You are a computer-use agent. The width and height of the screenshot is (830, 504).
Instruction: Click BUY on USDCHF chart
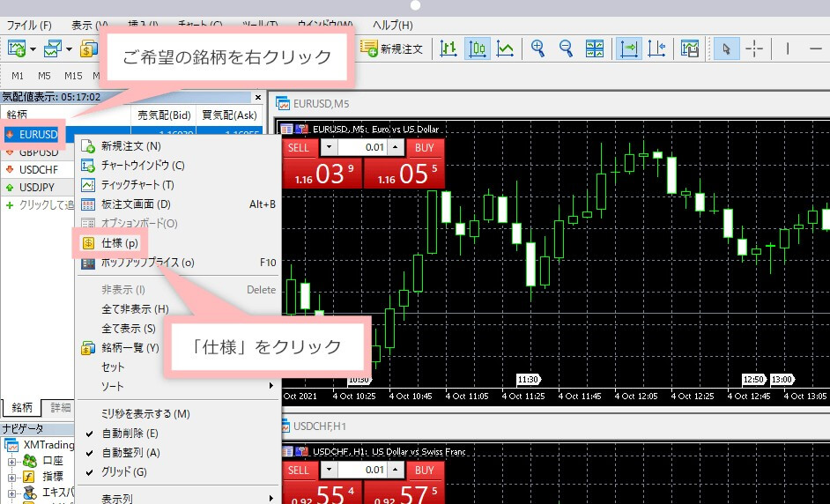coord(425,471)
